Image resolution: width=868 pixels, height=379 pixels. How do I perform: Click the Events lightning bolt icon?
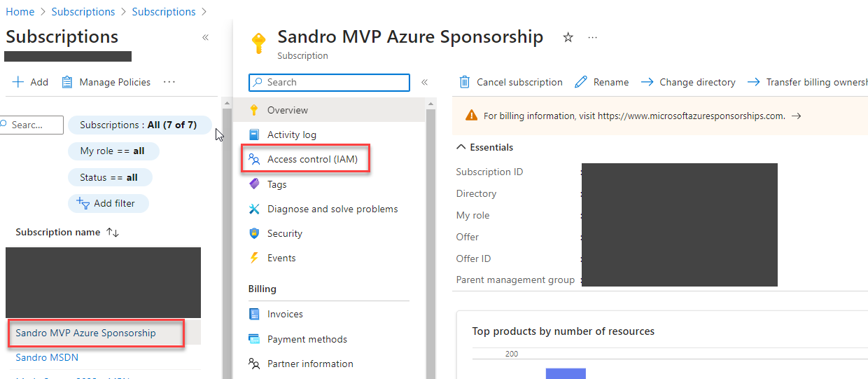pyautogui.click(x=254, y=258)
